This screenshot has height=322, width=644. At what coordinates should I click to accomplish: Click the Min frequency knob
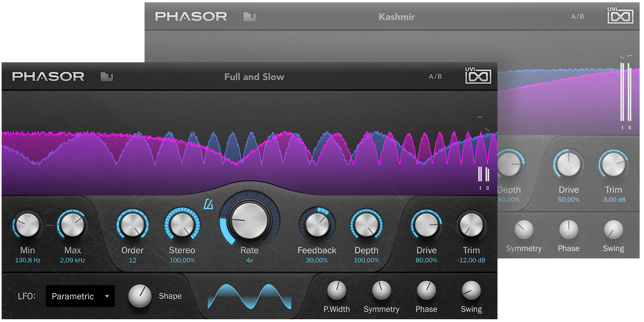[x=27, y=225]
